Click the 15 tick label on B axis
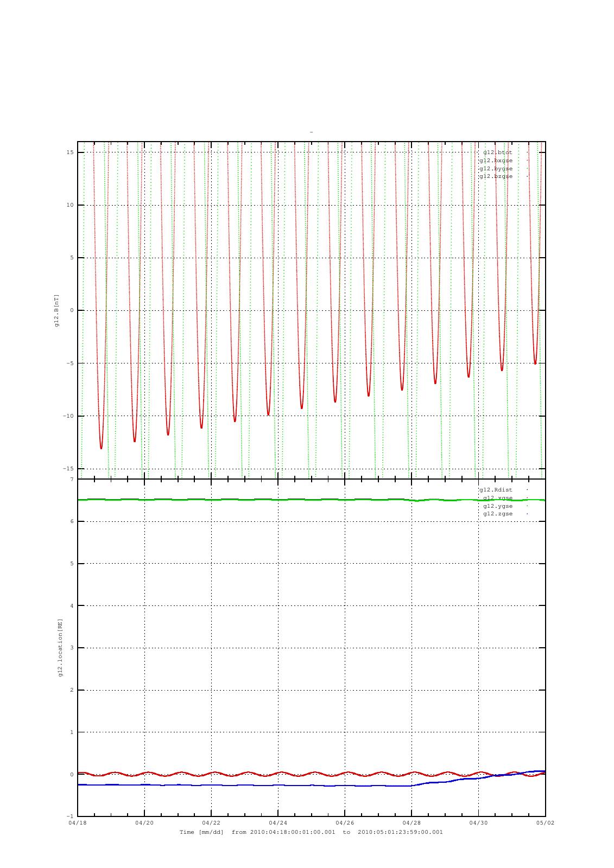 pyautogui.click(x=70, y=152)
